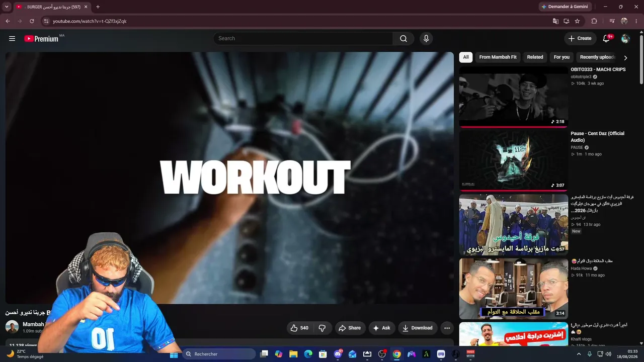View site information icon in address bar
The height and width of the screenshot is (362, 644).
[x=46, y=21]
